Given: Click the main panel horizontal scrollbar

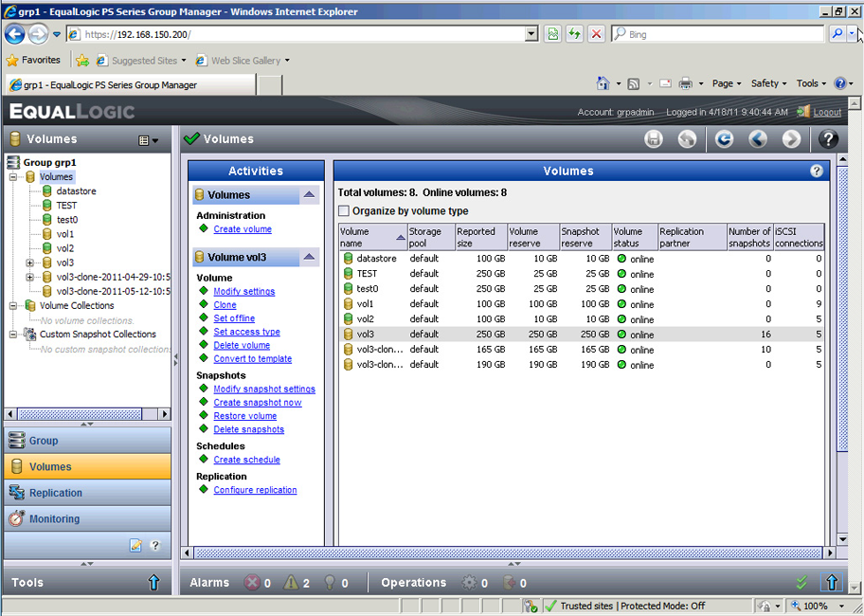Looking at the screenshot, I should (508, 553).
